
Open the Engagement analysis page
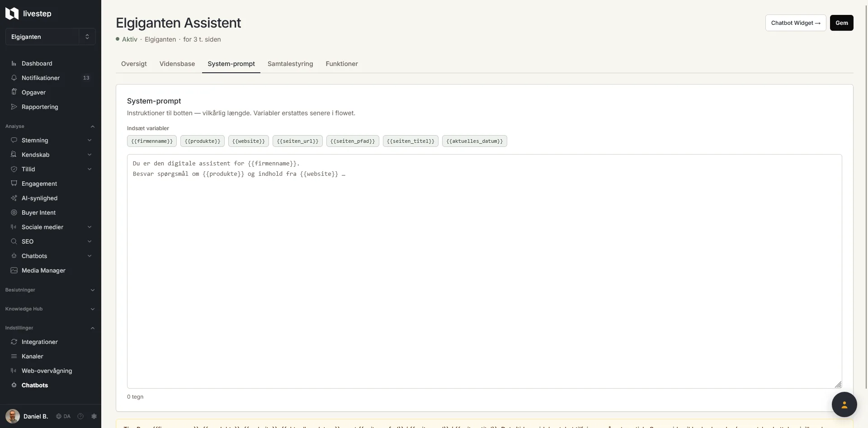tap(51, 183)
